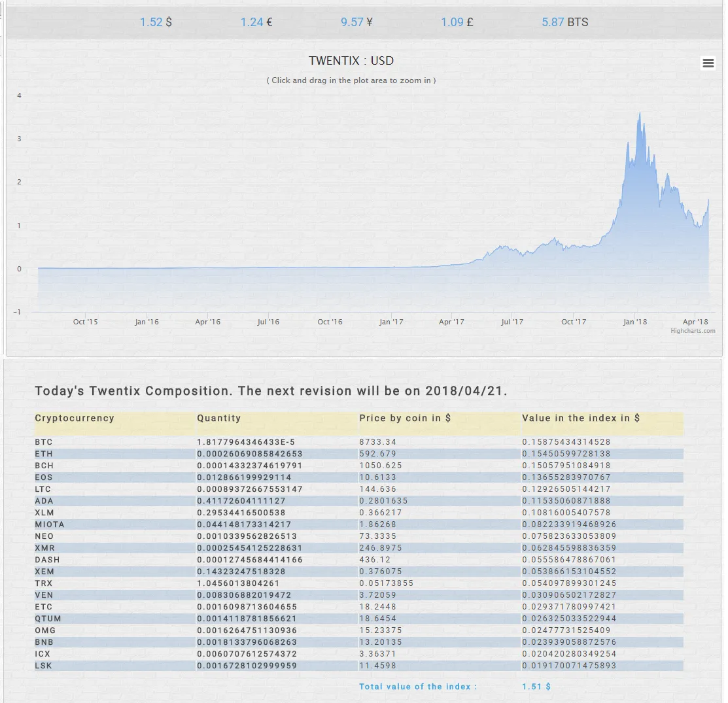Click the Total value of the index label

tap(418, 686)
